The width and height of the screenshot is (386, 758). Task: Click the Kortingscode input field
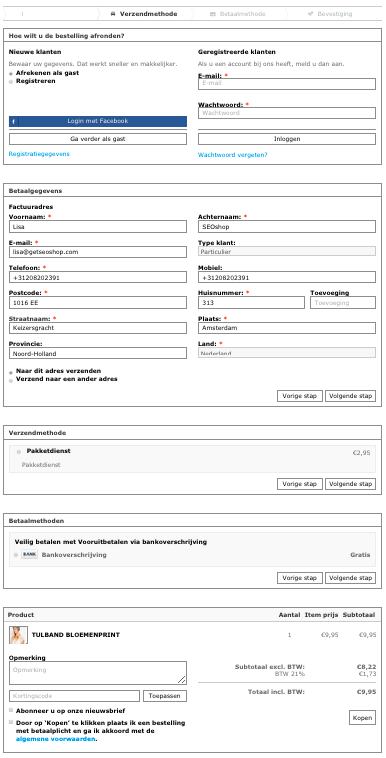[74, 696]
